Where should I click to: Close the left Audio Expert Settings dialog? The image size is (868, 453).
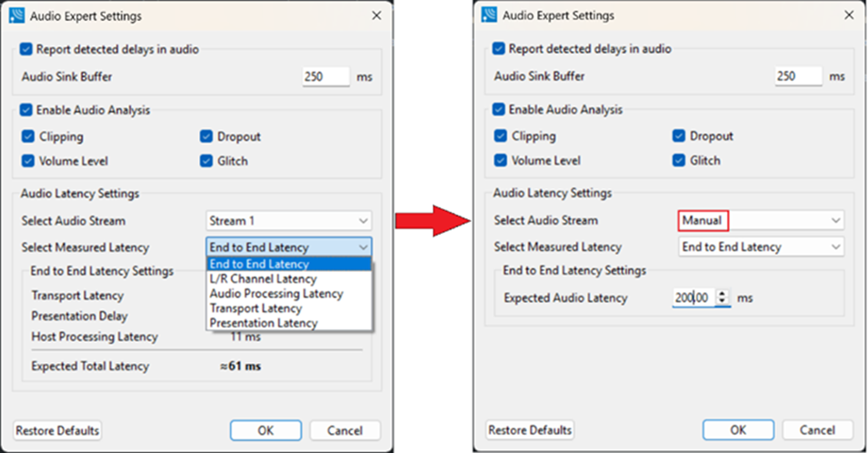(x=376, y=15)
